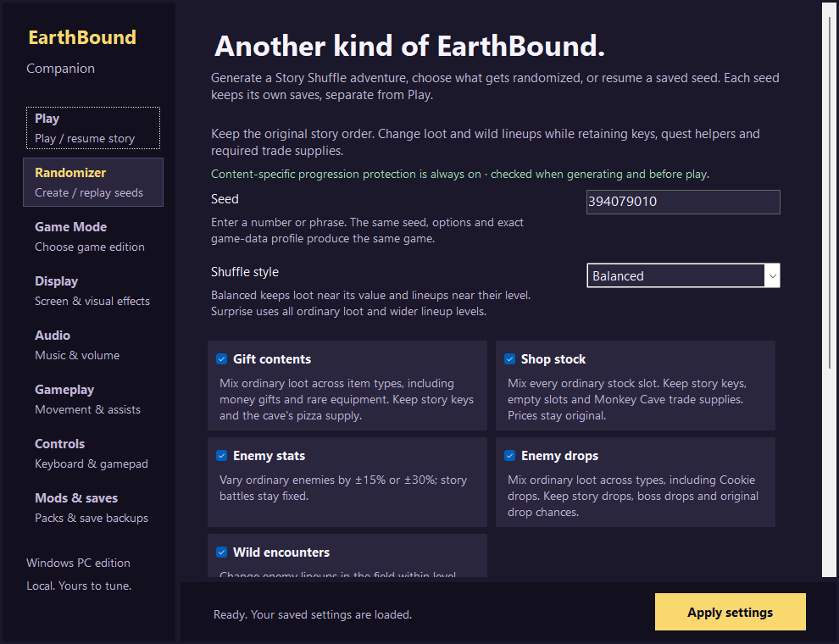
Task: Switch to Audio music & volume
Action: tap(93, 345)
